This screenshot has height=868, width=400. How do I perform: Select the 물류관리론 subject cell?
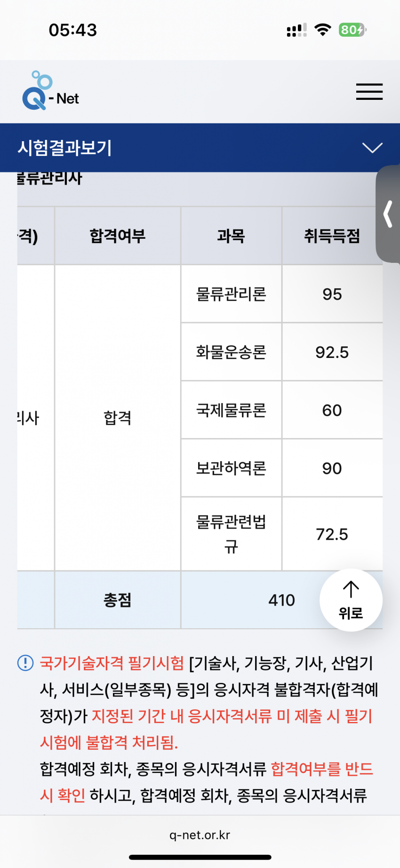tap(231, 294)
